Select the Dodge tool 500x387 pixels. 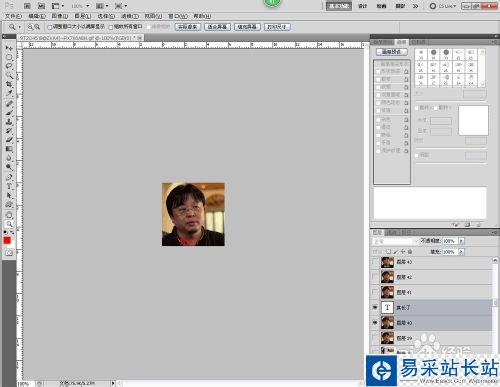click(9, 167)
